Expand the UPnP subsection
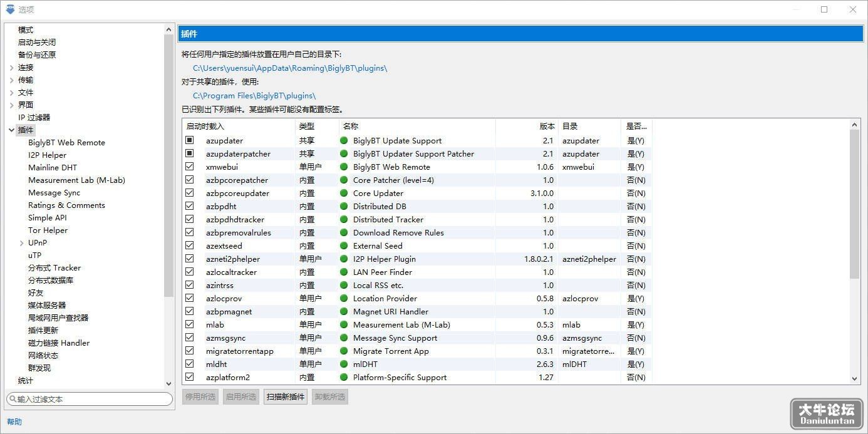868x434 pixels. click(22, 243)
